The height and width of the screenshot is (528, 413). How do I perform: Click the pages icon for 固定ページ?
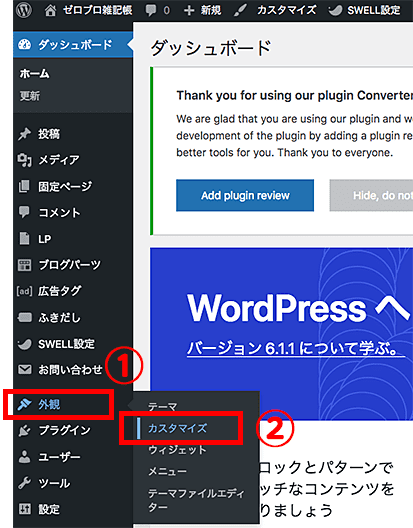click(x=24, y=186)
